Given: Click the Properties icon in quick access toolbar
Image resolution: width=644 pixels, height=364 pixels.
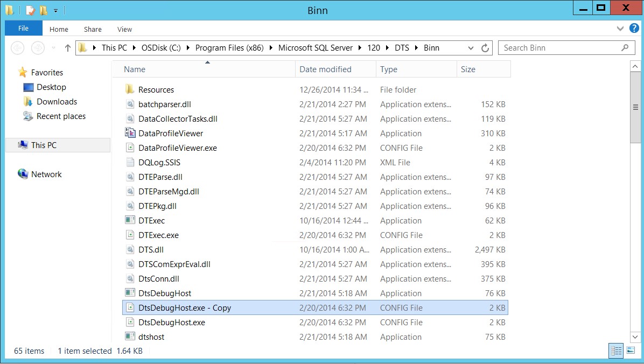Looking at the screenshot, I should point(30,10).
